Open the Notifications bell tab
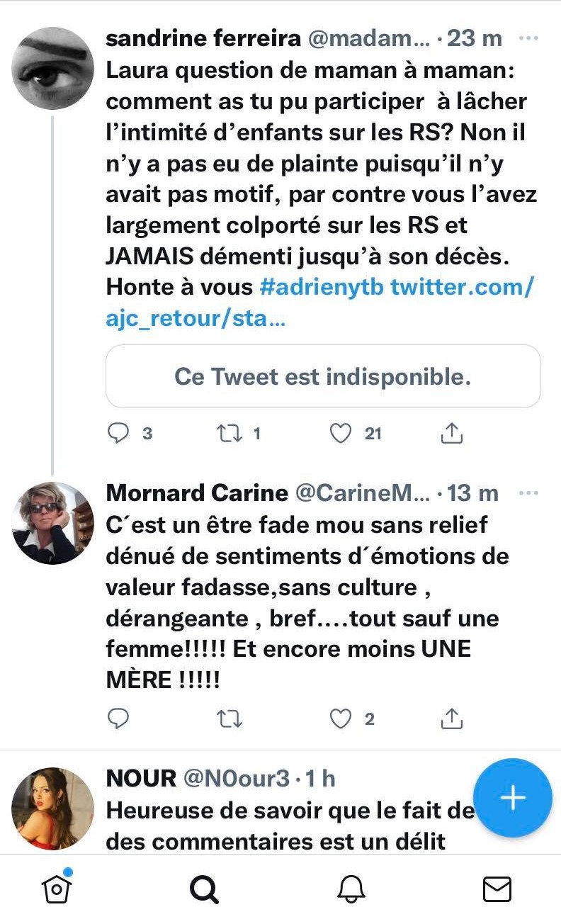This screenshot has height=924, width=561. [351, 889]
